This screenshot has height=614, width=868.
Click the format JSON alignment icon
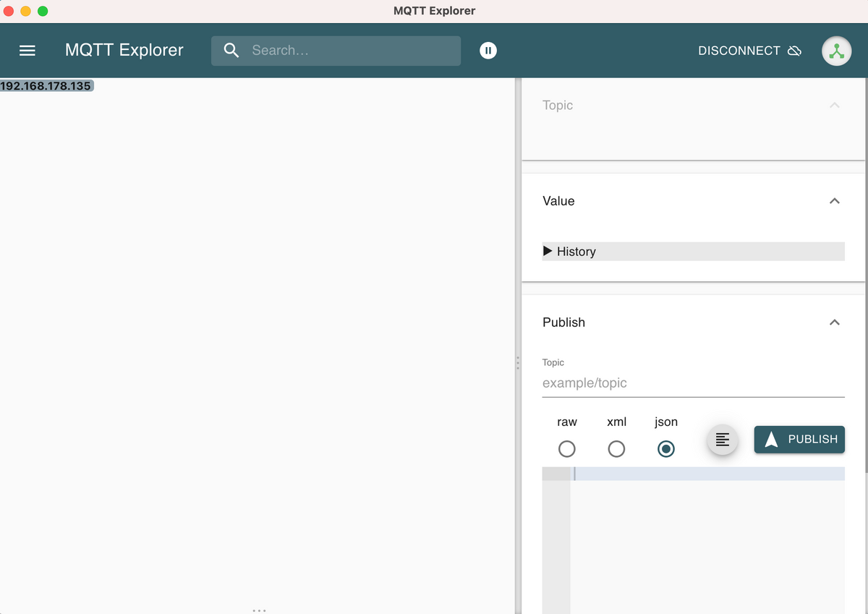tap(722, 439)
